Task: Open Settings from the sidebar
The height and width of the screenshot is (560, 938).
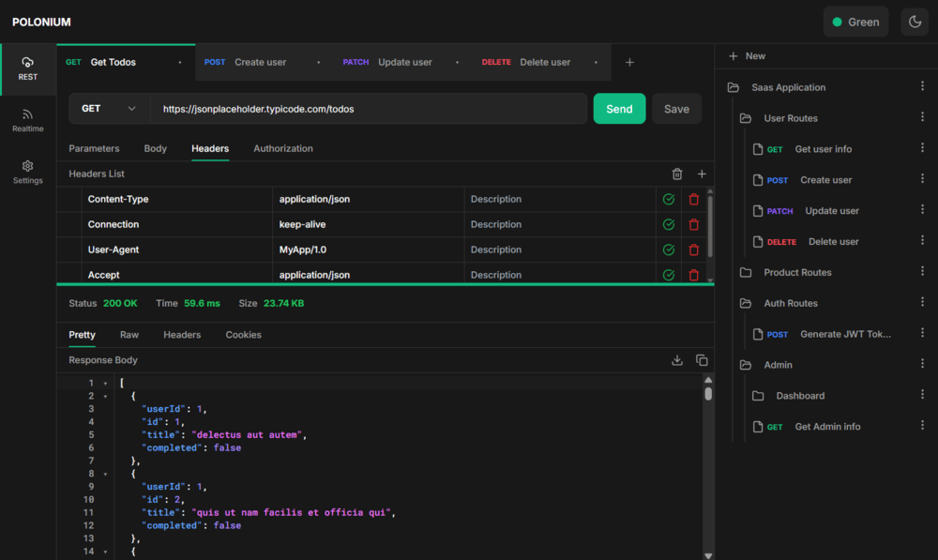Action: coord(27,173)
